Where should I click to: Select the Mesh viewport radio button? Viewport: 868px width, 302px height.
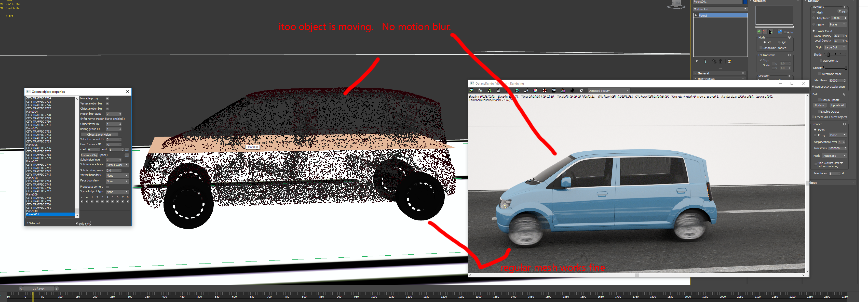click(814, 12)
